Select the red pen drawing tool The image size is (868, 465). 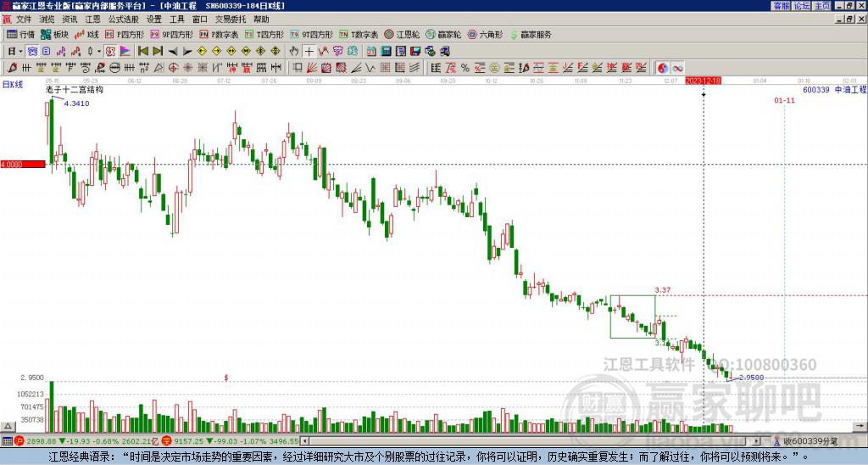(x=12, y=68)
